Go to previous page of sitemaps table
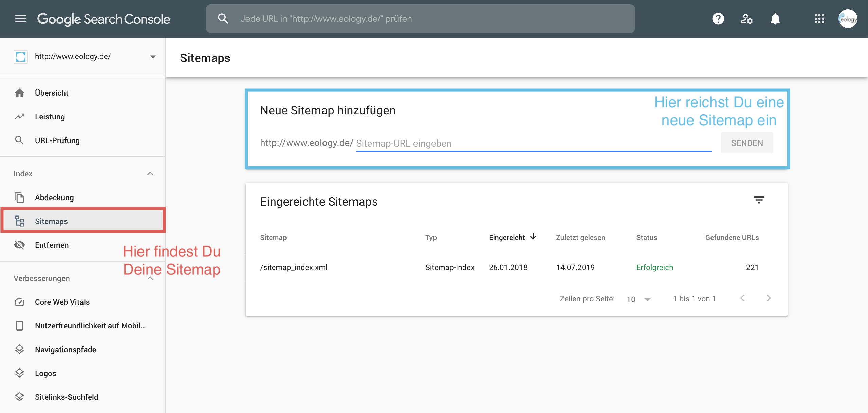Screen dimensions: 868x413 point(742,298)
